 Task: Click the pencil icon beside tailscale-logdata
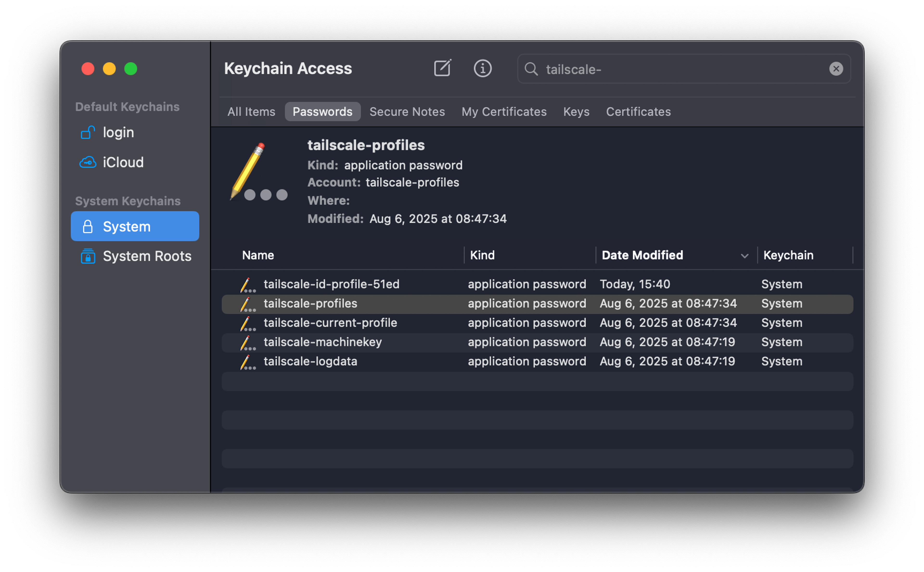pyautogui.click(x=248, y=362)
